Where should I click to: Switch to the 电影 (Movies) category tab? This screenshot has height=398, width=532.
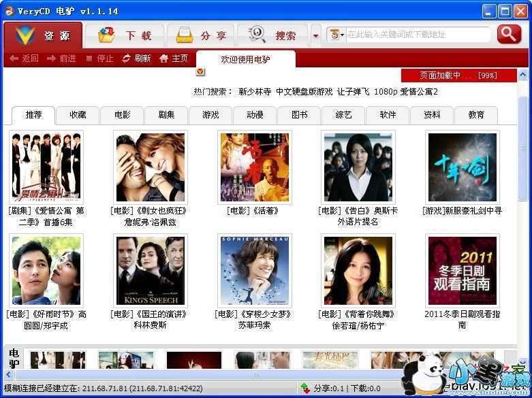[123, 115]
